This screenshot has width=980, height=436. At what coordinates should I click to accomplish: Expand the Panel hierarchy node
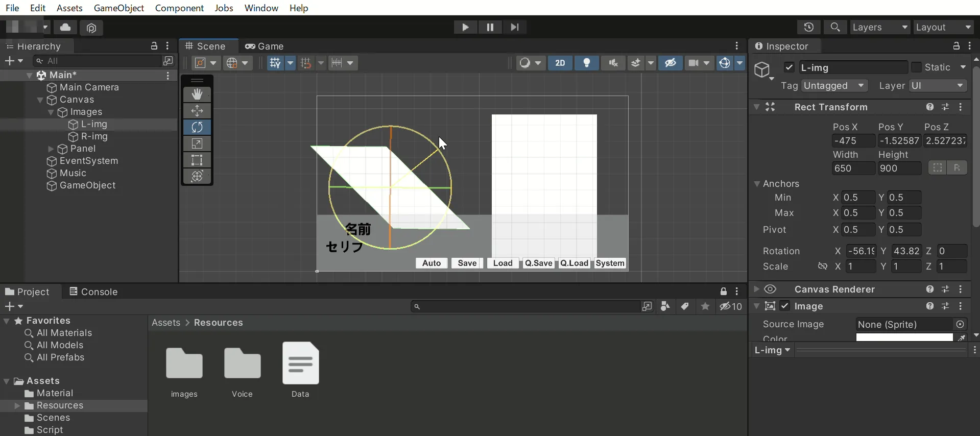[51, 149]
